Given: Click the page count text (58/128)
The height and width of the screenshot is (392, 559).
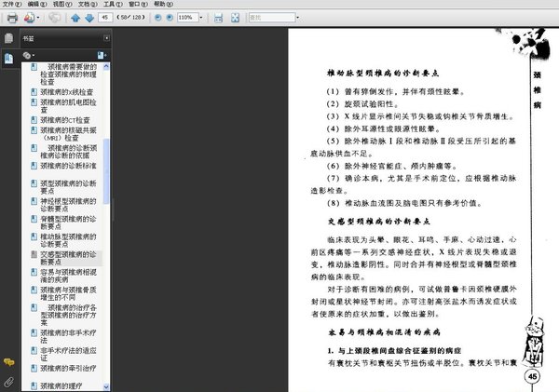Looking at the screenshot, I should tap(130, 17).
